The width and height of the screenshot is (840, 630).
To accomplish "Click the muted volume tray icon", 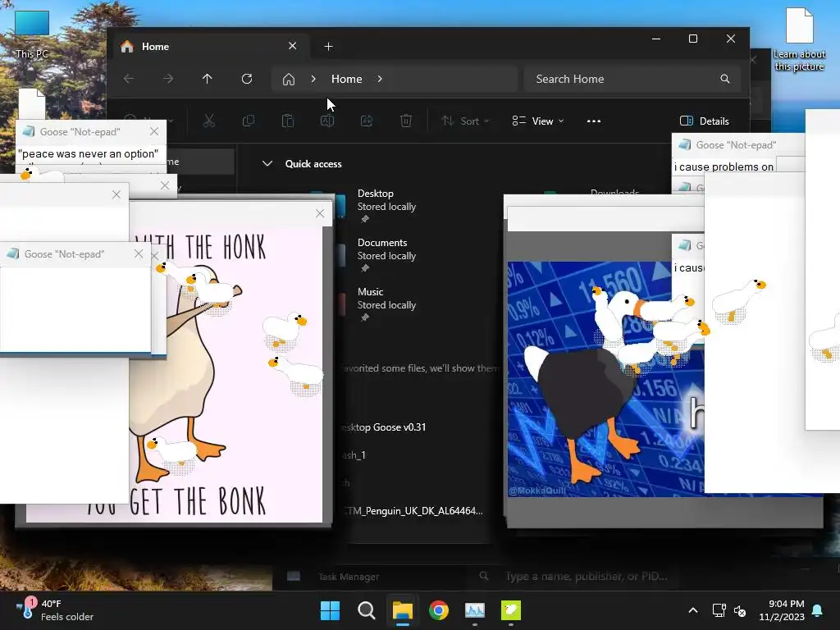I will [740, 610].
